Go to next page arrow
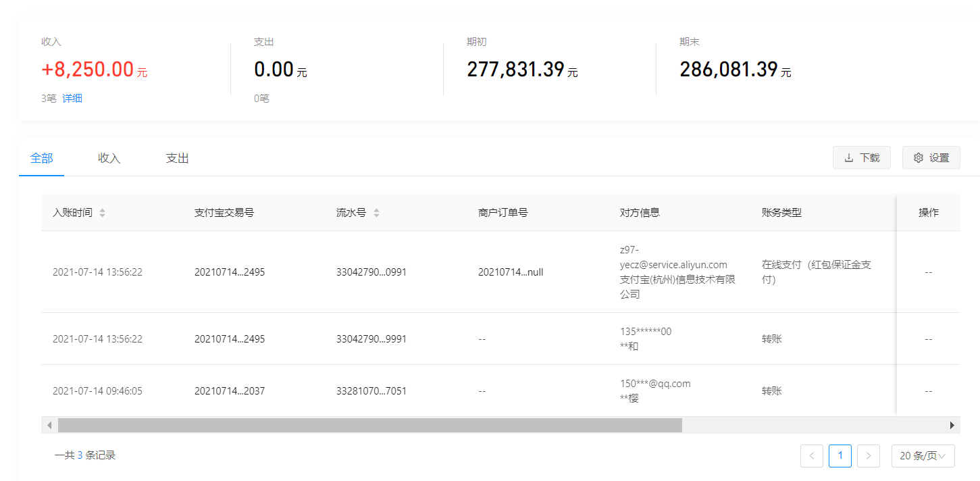 tap(868, 455)
